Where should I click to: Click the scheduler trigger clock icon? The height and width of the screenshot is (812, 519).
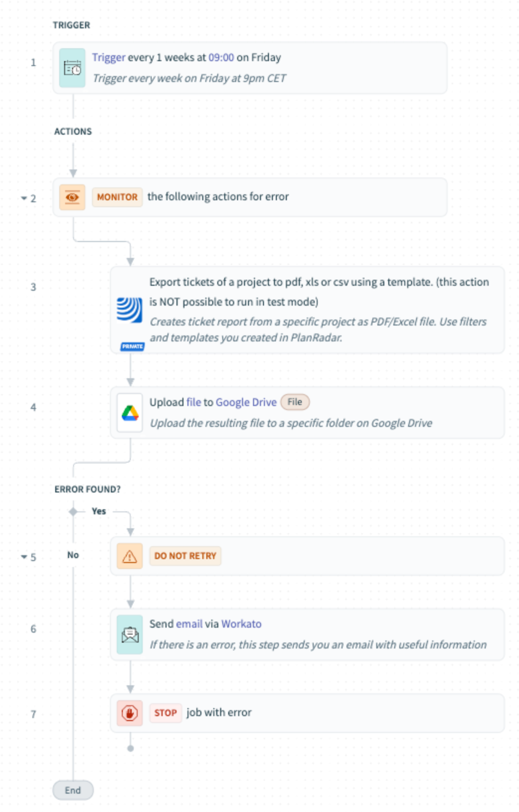tap(72, 68)
